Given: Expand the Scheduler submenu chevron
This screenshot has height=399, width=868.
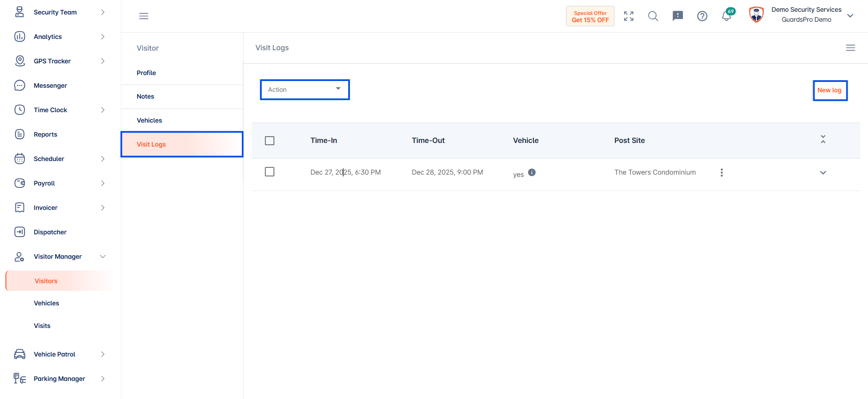Looking at the screenshot, I should tap(103, 159).
